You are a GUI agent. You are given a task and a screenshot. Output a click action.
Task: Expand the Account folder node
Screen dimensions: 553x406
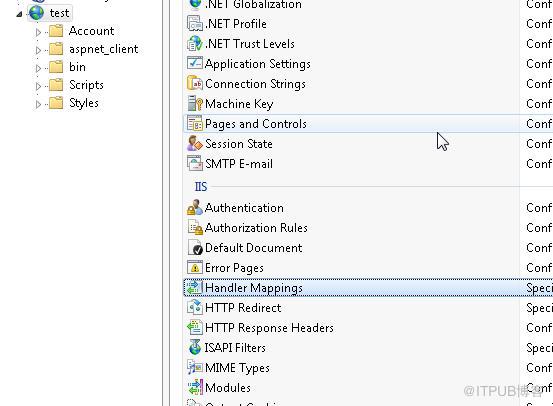pyautogui.click(x=38, y=32)
